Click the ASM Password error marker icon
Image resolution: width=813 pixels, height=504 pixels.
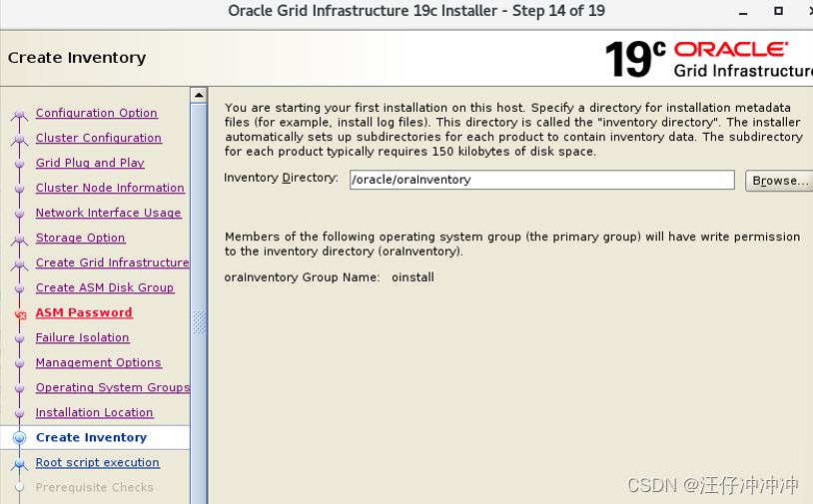(x=20, y=314)
